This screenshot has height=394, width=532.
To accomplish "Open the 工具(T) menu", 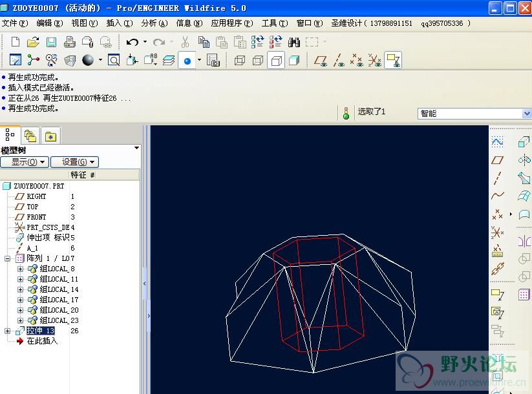I will point(275,23).
